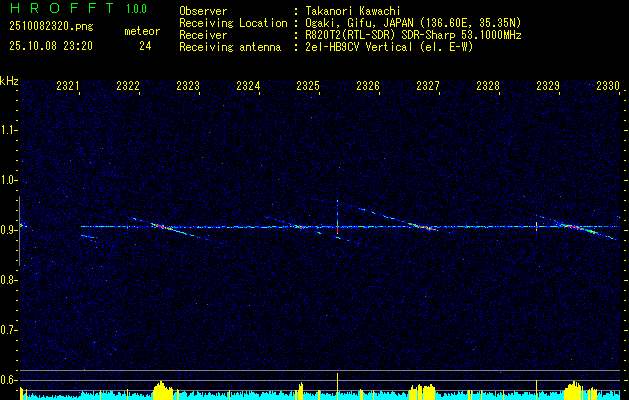The image size is (629, 400).
Task: Click the echo trace near 2329
Action: (x=578, y=228)
